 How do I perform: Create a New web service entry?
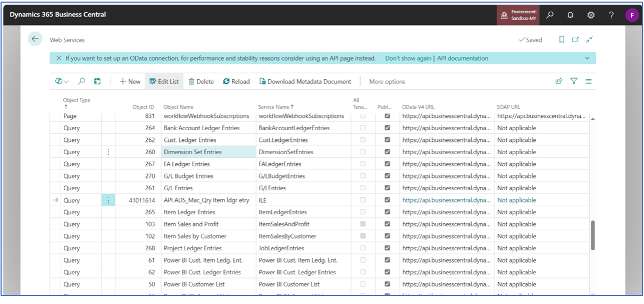click(x=130, y=81)
